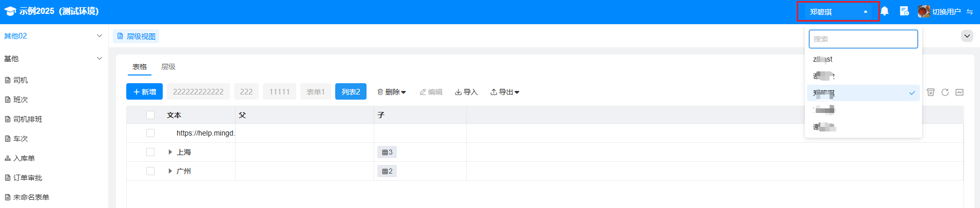Open the 子 count badge for 上海
The image size is (980, 208).
387,152
